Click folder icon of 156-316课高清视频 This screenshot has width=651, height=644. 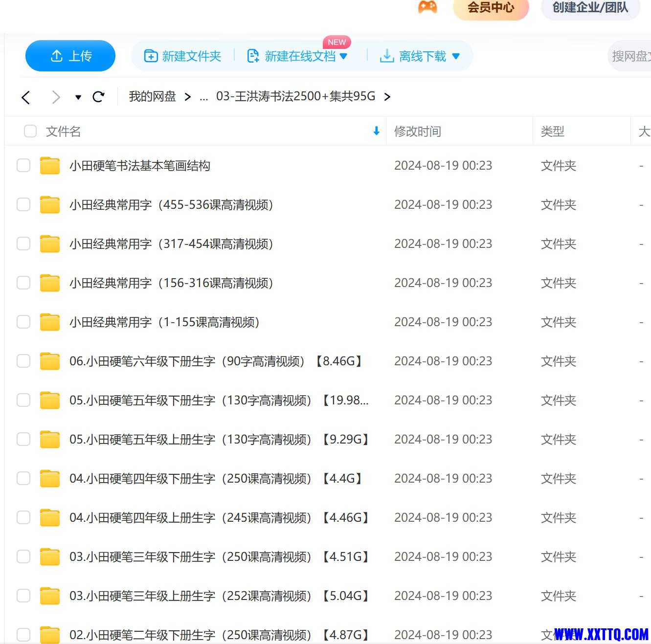pyautogui.click(x=50, y=283)
